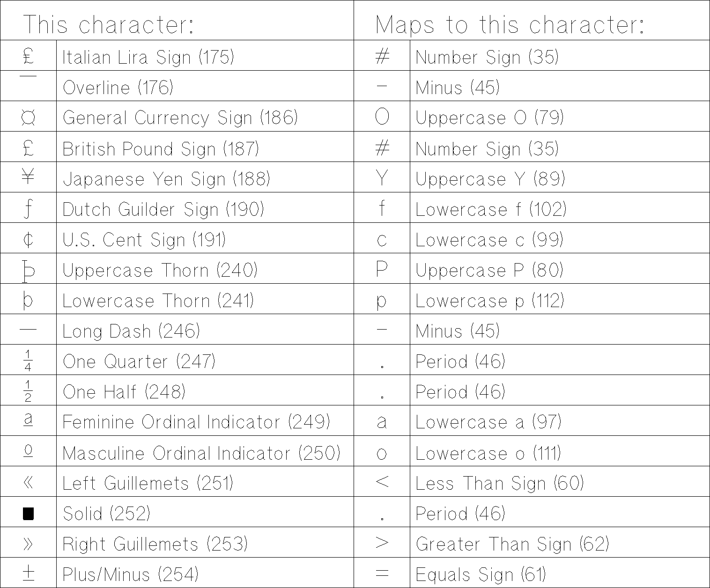This screenshot has height=588, width=710.
Task: Click the "This character:" column header
Action: click(109, 24)
